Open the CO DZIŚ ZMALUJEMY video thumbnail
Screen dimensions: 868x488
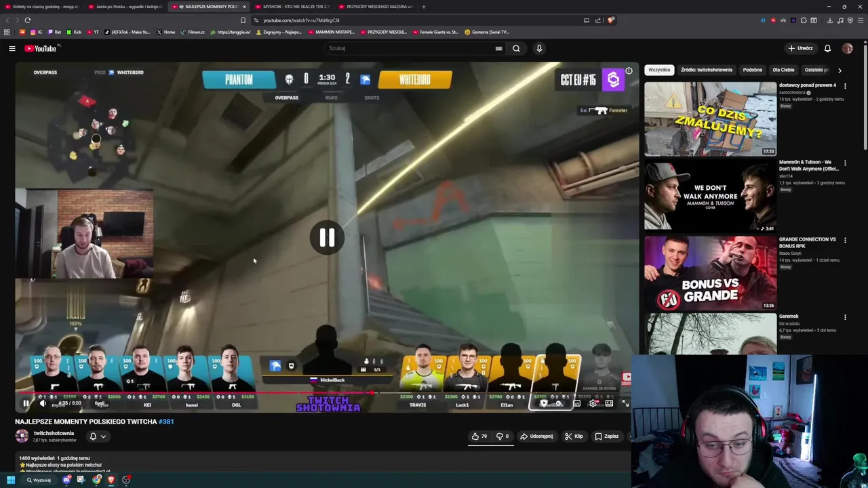(x=710, y=119)
